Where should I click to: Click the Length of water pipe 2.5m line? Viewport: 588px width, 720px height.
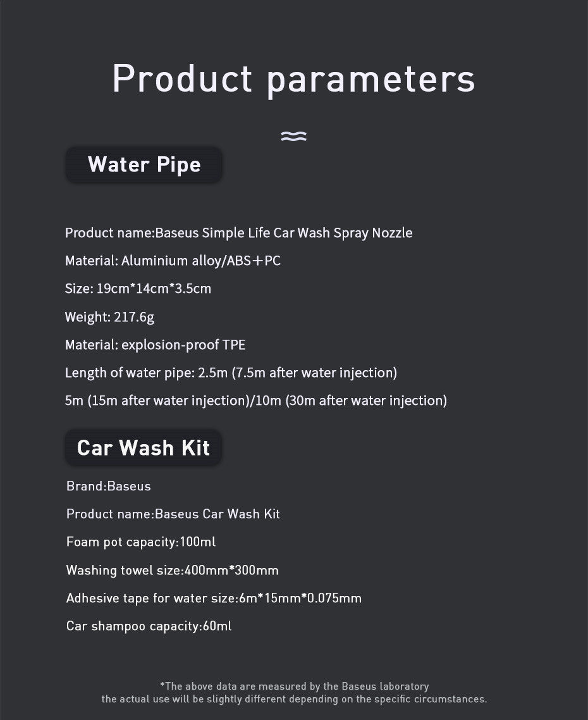coord(231,373)
